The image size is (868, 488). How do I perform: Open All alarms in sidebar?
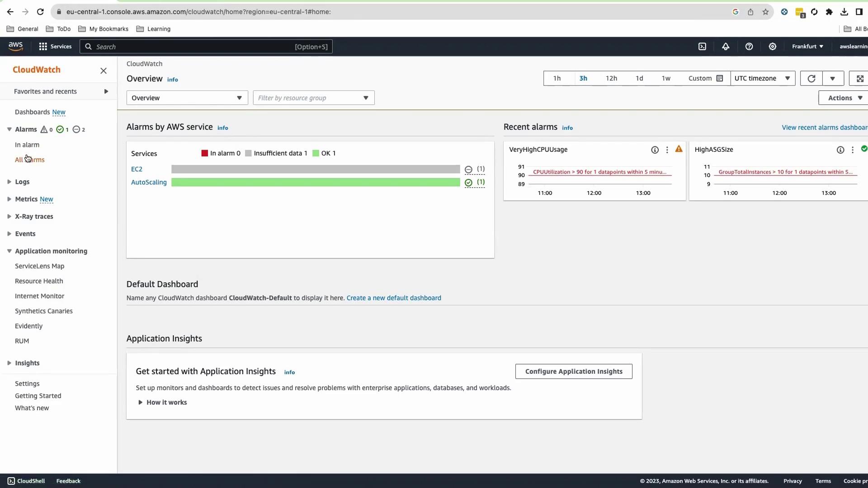click(x=30, y=160)
